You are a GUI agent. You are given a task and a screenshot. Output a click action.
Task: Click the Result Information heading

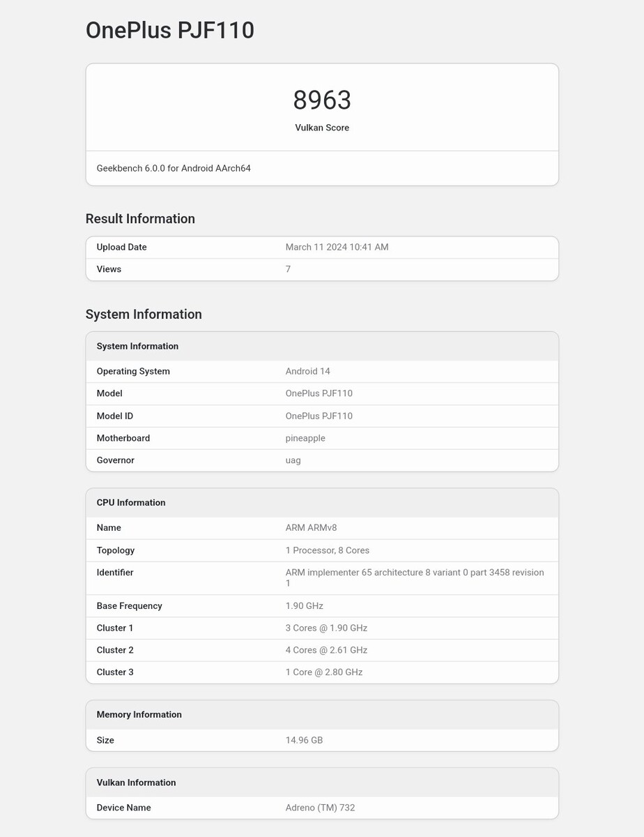point(140,219)
